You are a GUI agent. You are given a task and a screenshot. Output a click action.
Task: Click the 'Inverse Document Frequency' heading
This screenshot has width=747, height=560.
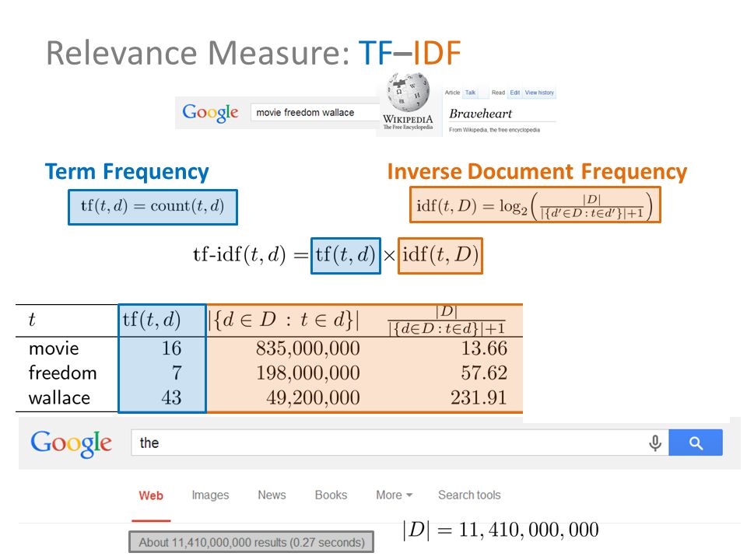pyautogui.click(x=537, y=172)
